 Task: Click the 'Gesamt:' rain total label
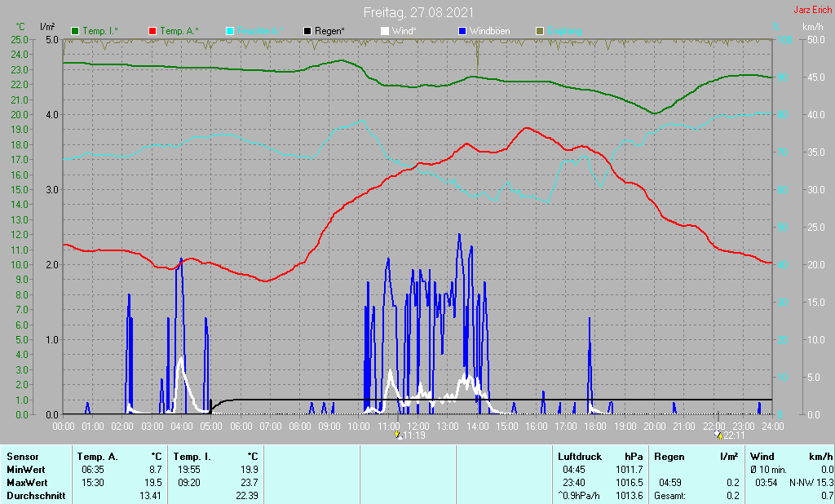point(670,496)
